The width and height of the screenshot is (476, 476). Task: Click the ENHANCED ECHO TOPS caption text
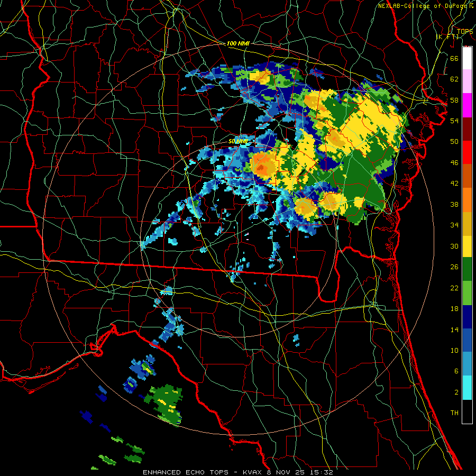point(186,472)
